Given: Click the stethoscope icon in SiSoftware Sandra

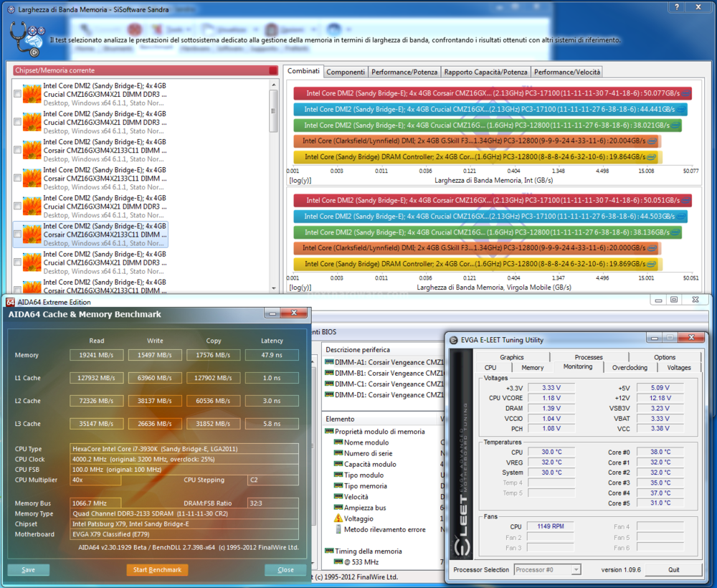Looking at the screenshot, I should (x=27, y=39).
